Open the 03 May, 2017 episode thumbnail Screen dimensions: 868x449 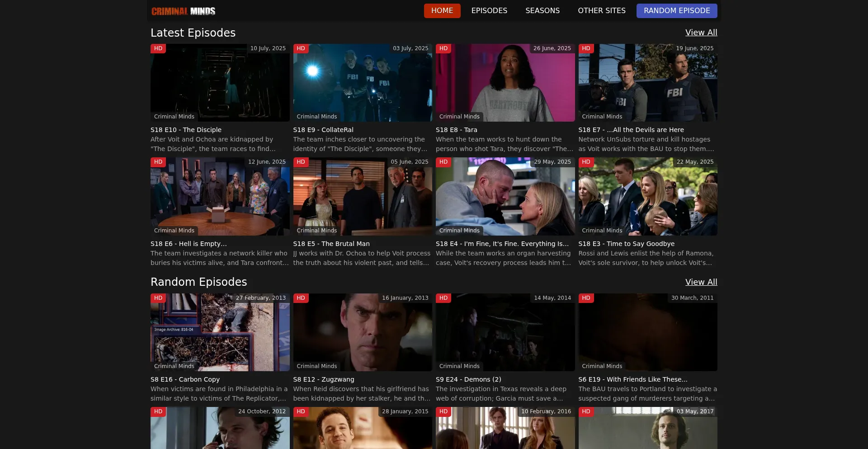point(648,428)
